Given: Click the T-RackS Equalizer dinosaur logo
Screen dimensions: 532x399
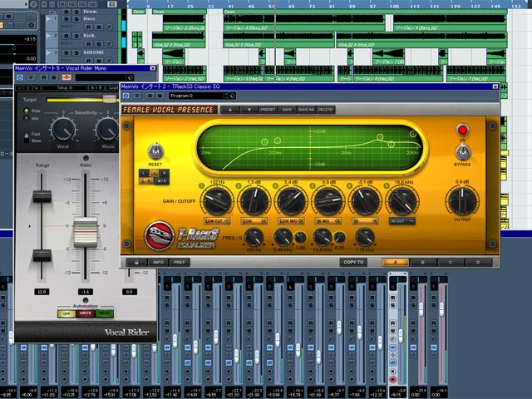Looking at the screenshot, I should click(159, 236).
